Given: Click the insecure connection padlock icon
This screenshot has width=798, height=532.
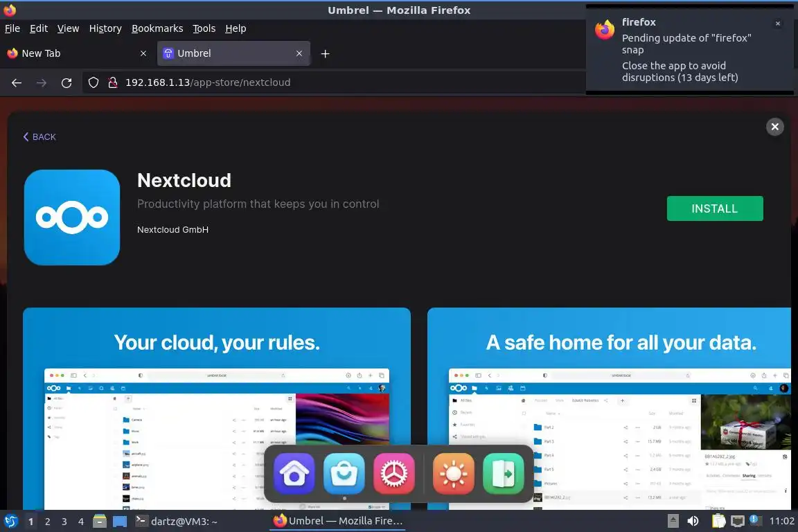Looking at the screenshot, I should [113, 82].
